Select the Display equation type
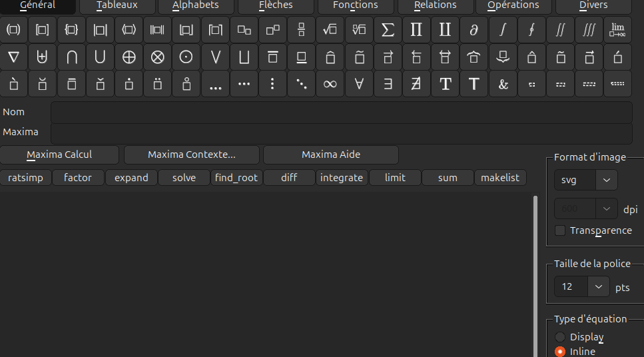 point(560,337)
